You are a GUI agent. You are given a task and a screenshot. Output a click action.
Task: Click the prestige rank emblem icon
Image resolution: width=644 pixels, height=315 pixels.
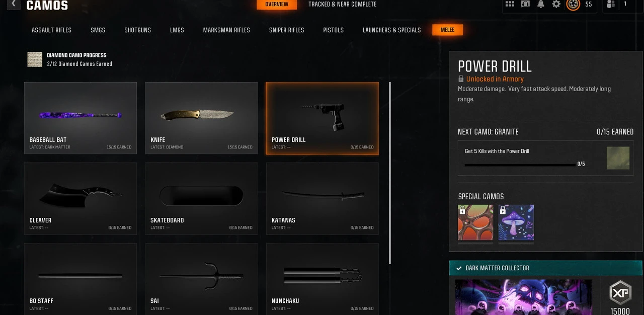573,5
